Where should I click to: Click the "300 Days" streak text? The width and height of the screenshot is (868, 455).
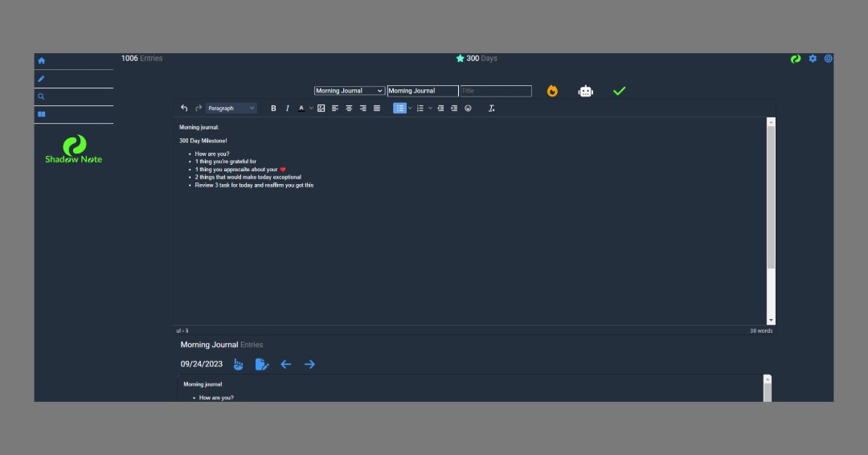[x=481, y=58]
